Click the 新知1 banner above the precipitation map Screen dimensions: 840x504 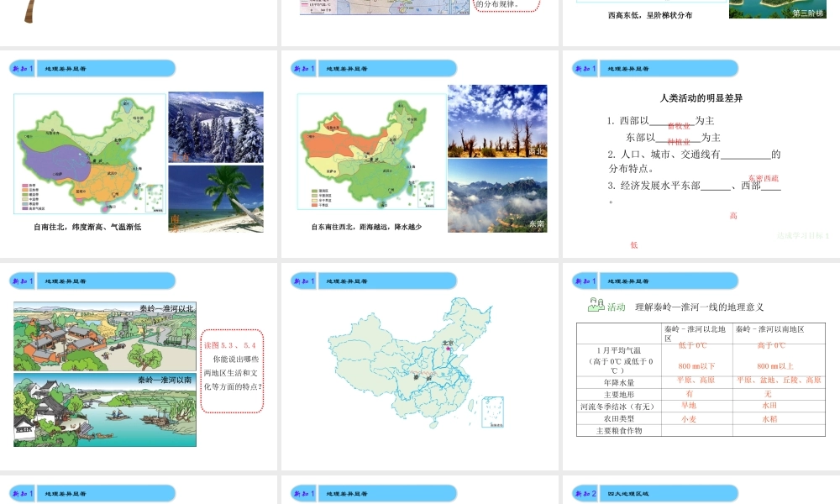[x=374, y=69]
